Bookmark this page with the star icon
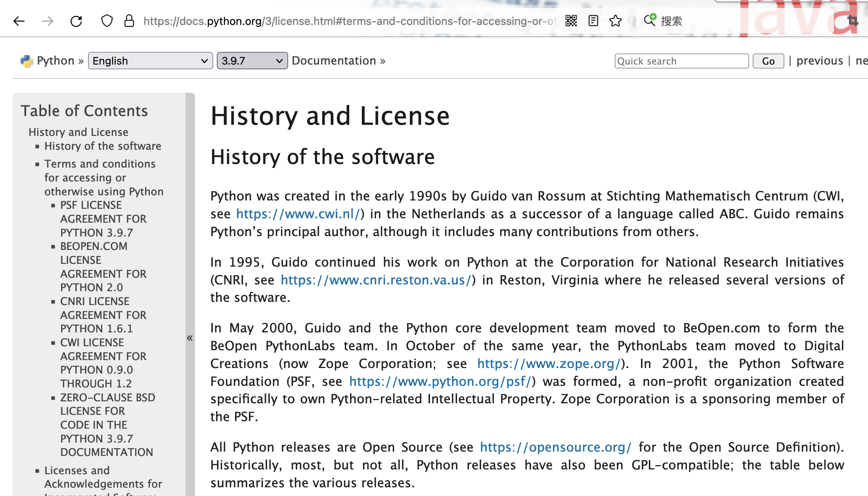868x496 pixels. click(x=616, y=21)
